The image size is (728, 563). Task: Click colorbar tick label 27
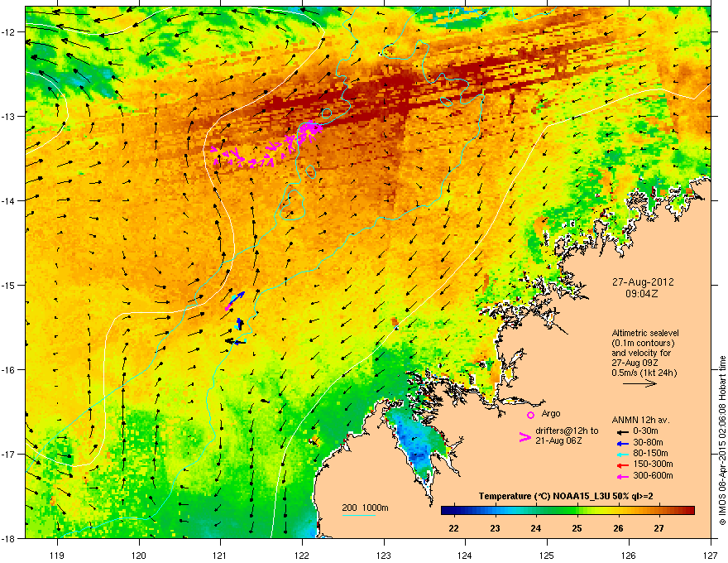pos(659,528)
